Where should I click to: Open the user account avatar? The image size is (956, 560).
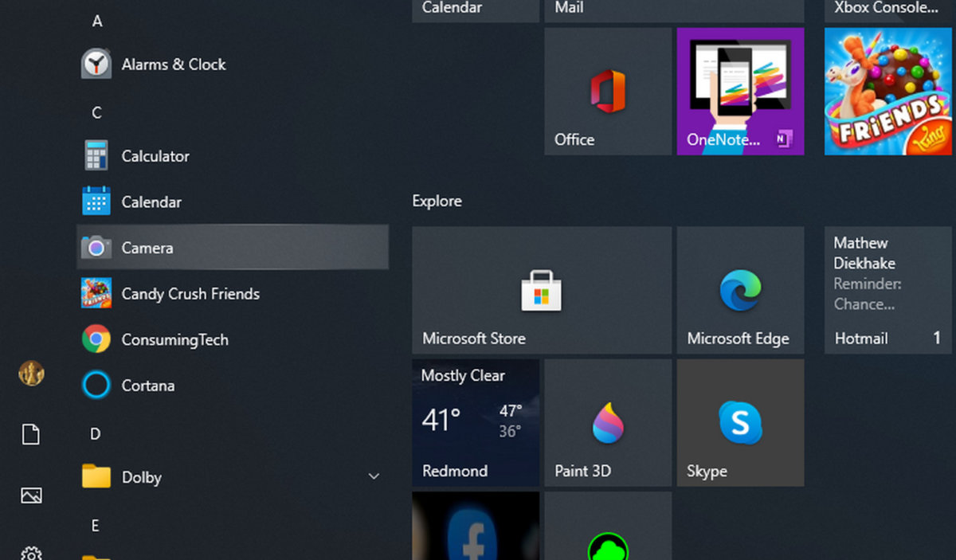click(31, 373)
